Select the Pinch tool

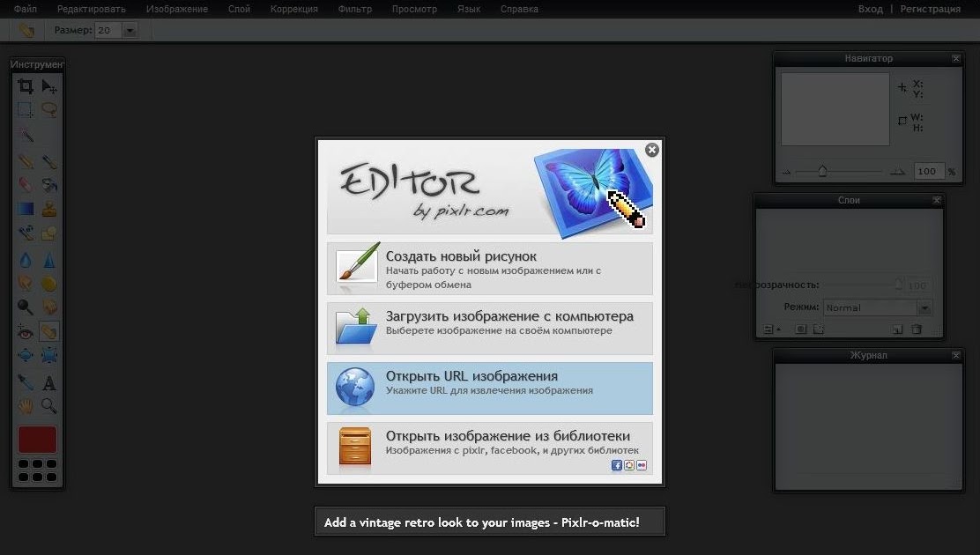[48, 356]
